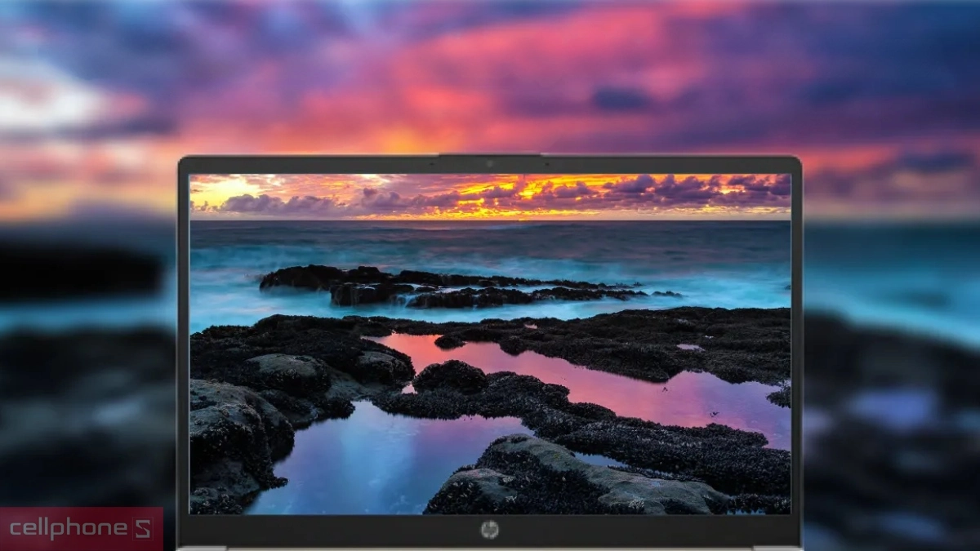Click the ocean horizon line on laptop screen

point(490,220)
